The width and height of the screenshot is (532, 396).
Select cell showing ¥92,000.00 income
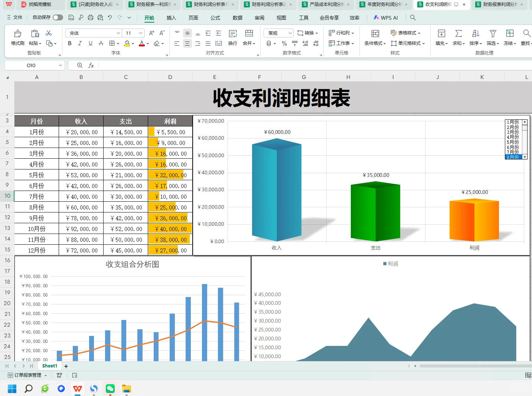[81, 229]
